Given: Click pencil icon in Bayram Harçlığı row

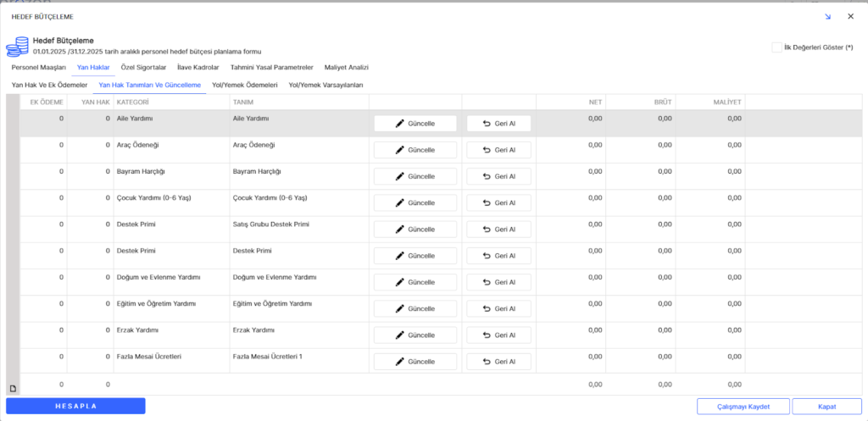Looking at the screenshot, I should tap(400, 176).
